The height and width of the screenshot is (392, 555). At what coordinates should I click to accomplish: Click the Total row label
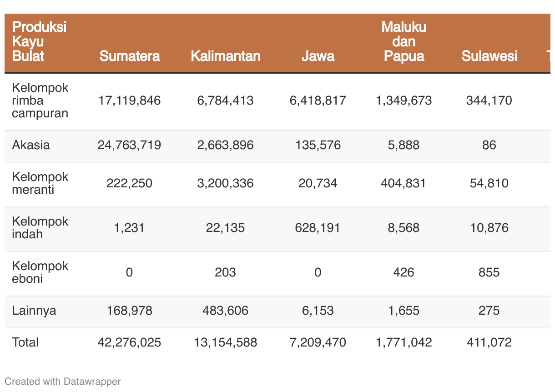pyautogui.click(x=25, y=342)
